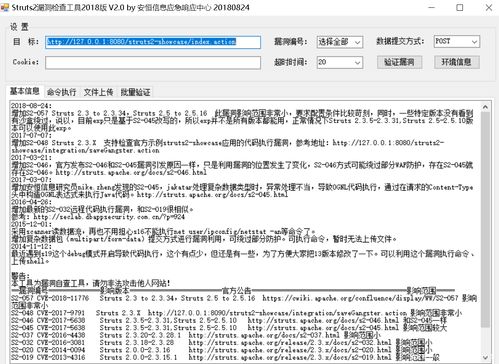This screenshot has height=364, width=499.
Task: Click the scrollbar down arrow in the log area
Action: coord(485,358)
